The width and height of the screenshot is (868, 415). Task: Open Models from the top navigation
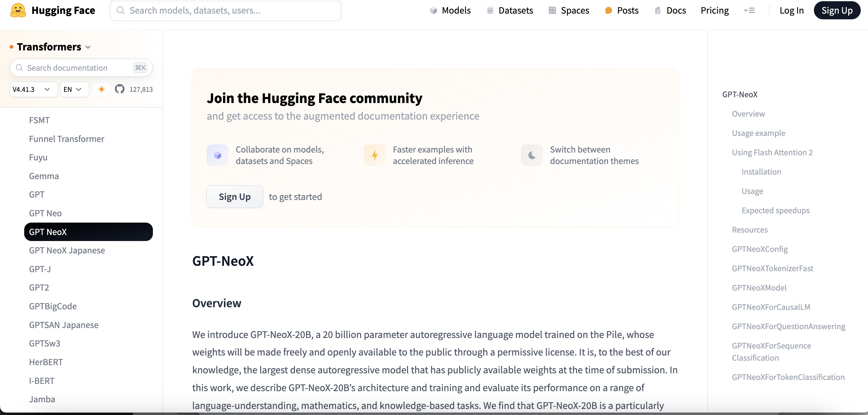(x=450, y=11)
